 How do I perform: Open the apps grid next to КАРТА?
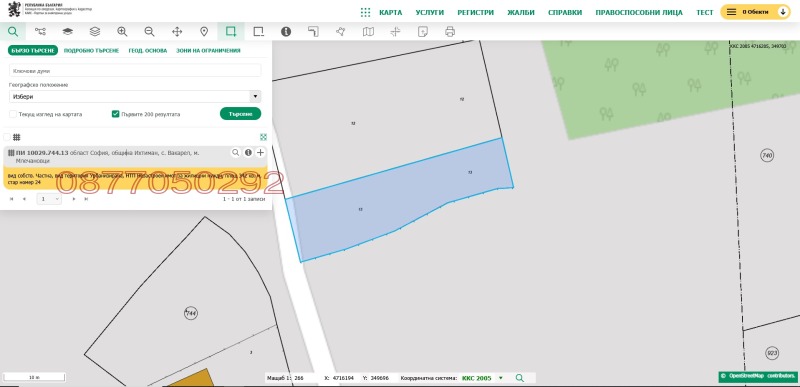tap(365, 12)
